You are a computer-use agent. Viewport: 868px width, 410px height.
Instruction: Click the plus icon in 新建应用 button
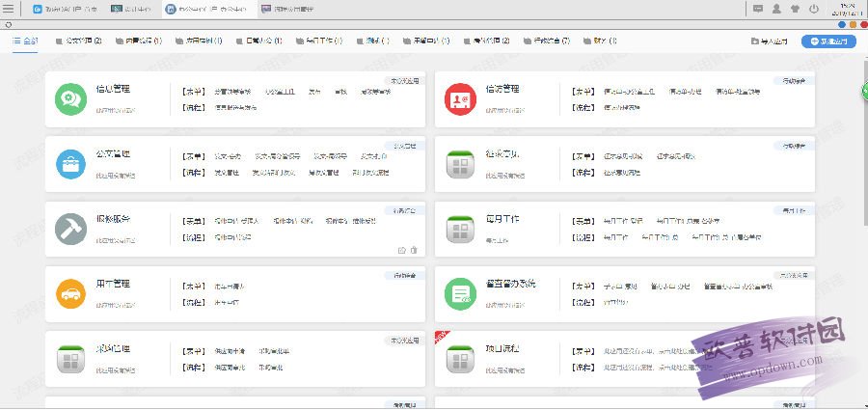tap(814, 41)
